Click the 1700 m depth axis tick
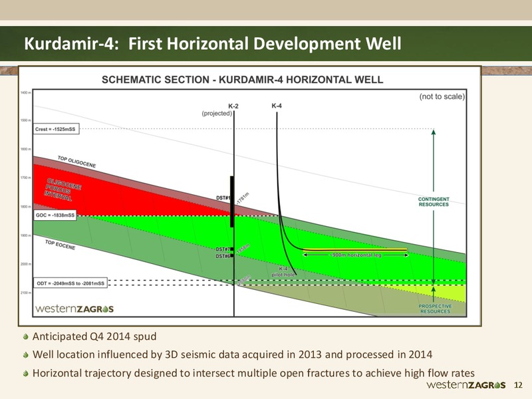 point(26,178)
